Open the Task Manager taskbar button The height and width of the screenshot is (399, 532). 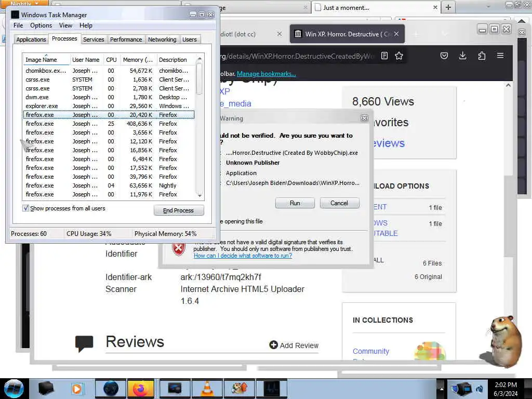click(272, 389)
